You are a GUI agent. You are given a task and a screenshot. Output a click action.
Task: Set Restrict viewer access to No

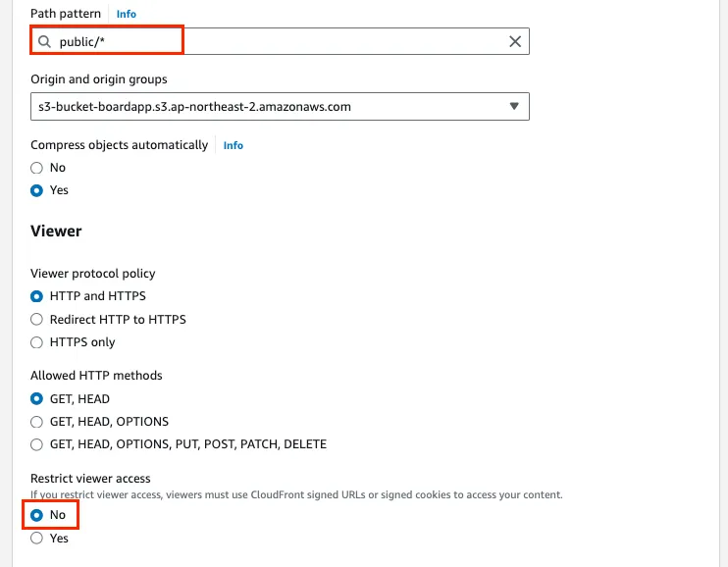point(37,515)
